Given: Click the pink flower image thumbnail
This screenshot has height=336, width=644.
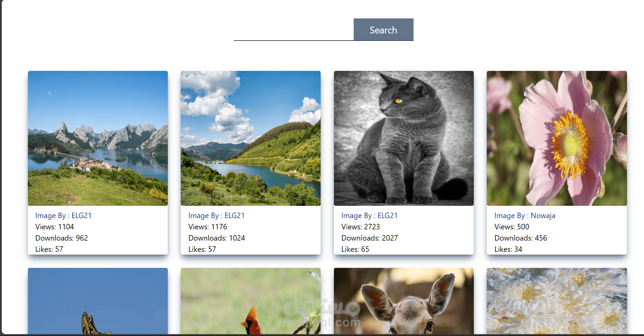Looking at the screenshot, I should coord(557,138).
